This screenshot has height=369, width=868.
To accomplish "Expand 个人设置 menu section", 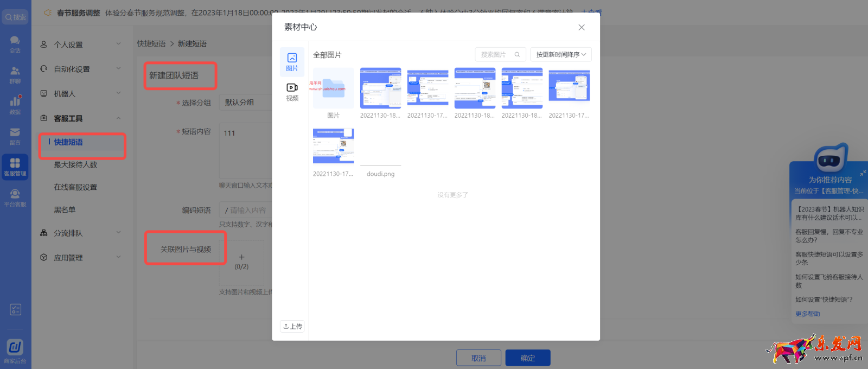I will (x=81, y=44).
